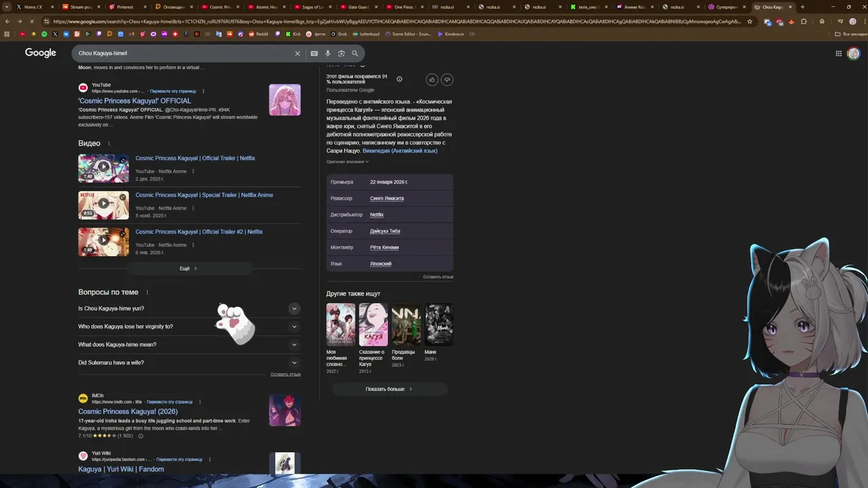Open 'Cosmic Princess Kaguya!' OFFICIAL YouTube link
Image resolution: width=868 pixels, height=488 pixels.
click(134, 101)
